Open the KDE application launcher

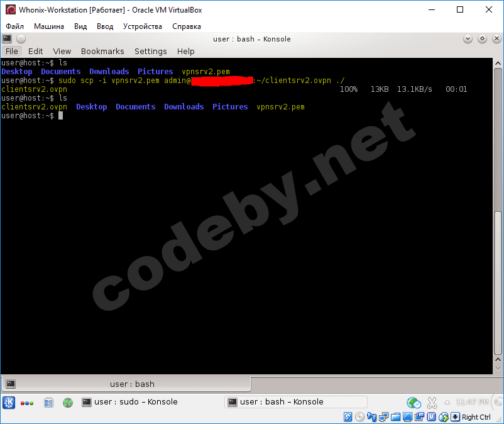click(8, 403)
